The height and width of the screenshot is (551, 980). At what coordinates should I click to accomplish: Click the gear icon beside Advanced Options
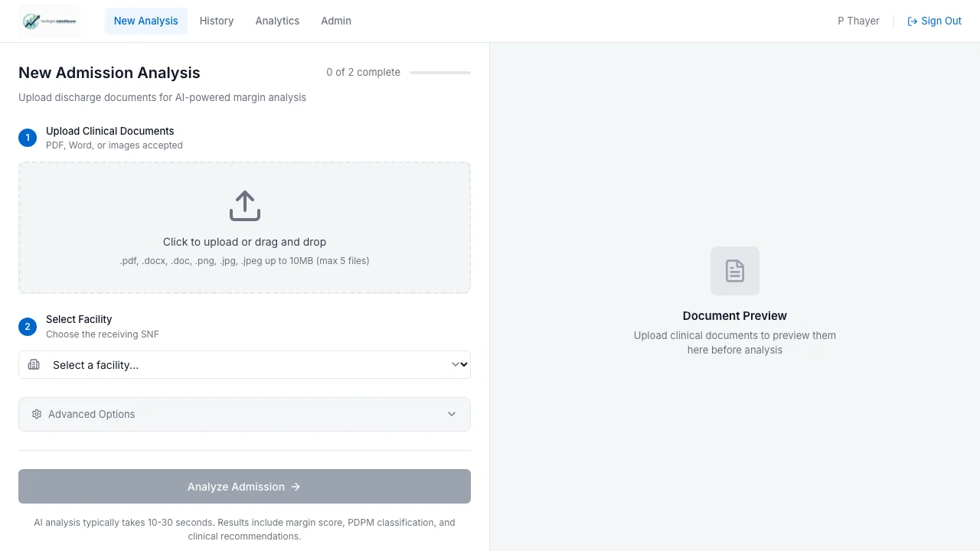coord(37,414)
